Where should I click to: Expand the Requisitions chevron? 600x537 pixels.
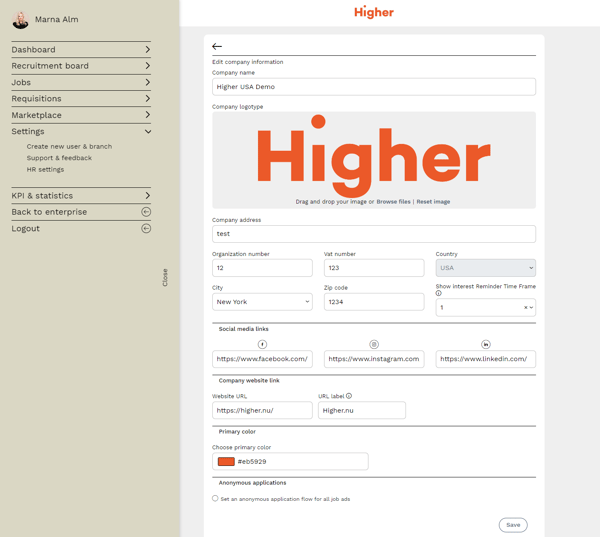[x=147, y=98]
